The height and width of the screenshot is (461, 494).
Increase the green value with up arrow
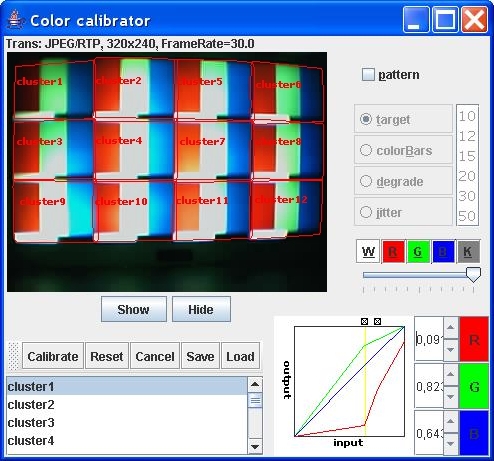451,375
